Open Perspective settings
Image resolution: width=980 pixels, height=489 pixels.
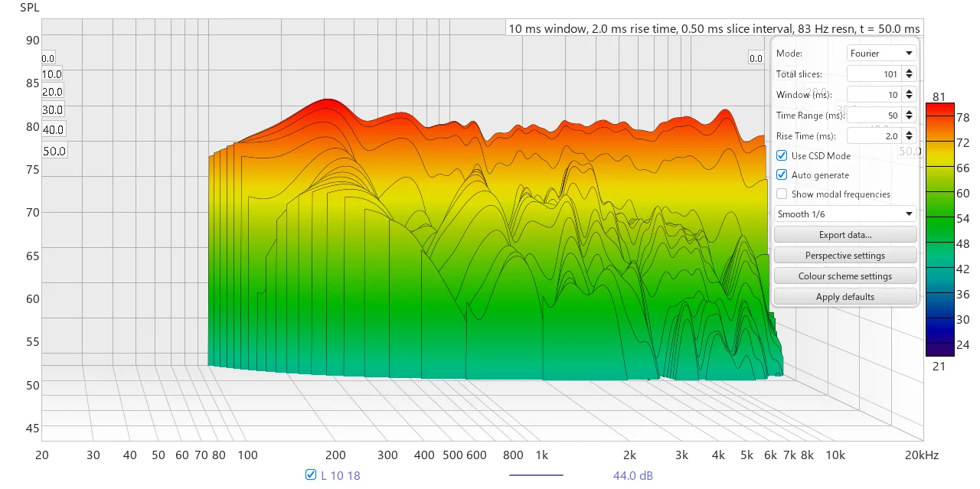tap(845, 256)
